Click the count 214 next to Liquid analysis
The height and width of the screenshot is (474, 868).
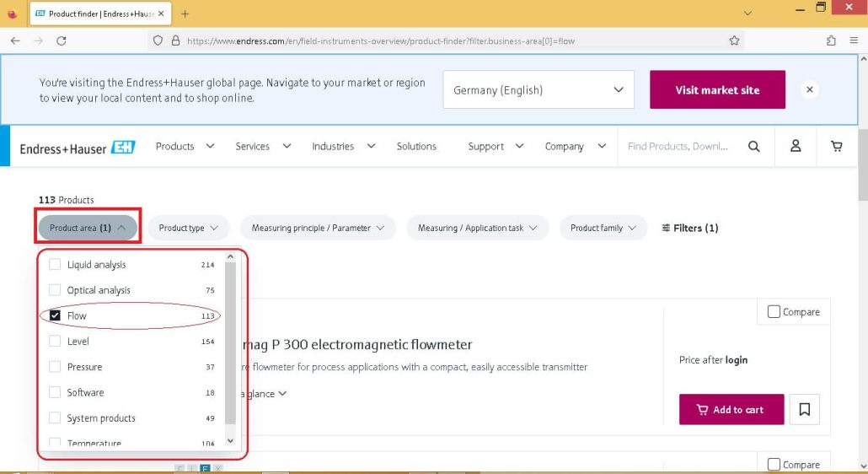pyautogui.click(x=207, y=265)
